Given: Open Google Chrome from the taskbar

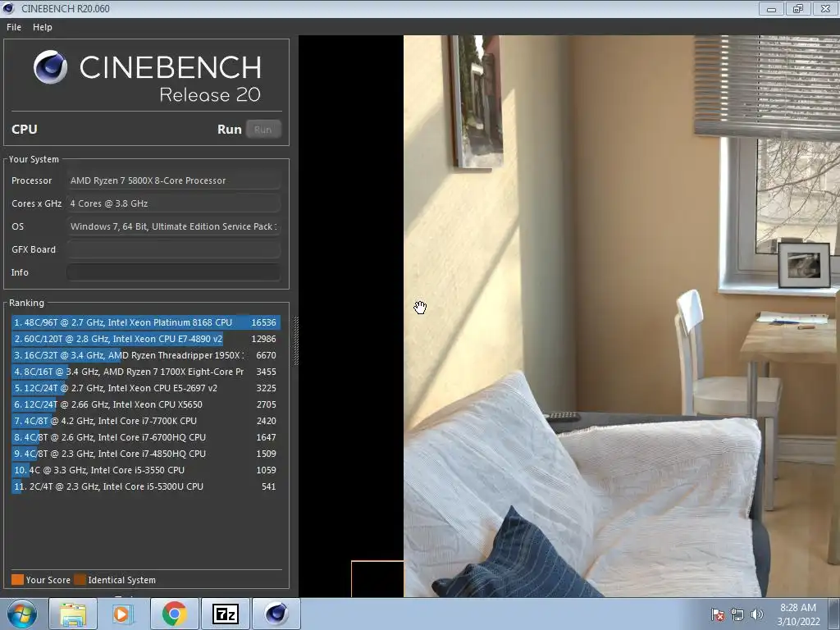Looking at the screenshot, I should (x=174, y=614).
